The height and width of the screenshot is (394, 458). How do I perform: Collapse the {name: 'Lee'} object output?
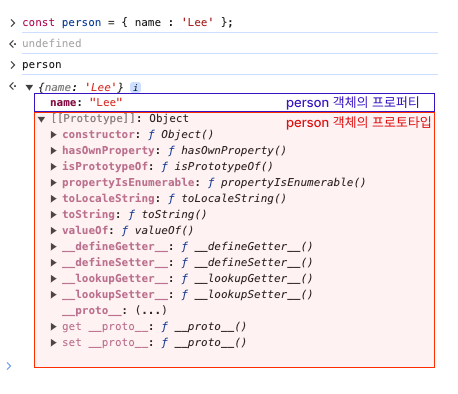pos(29,88)
